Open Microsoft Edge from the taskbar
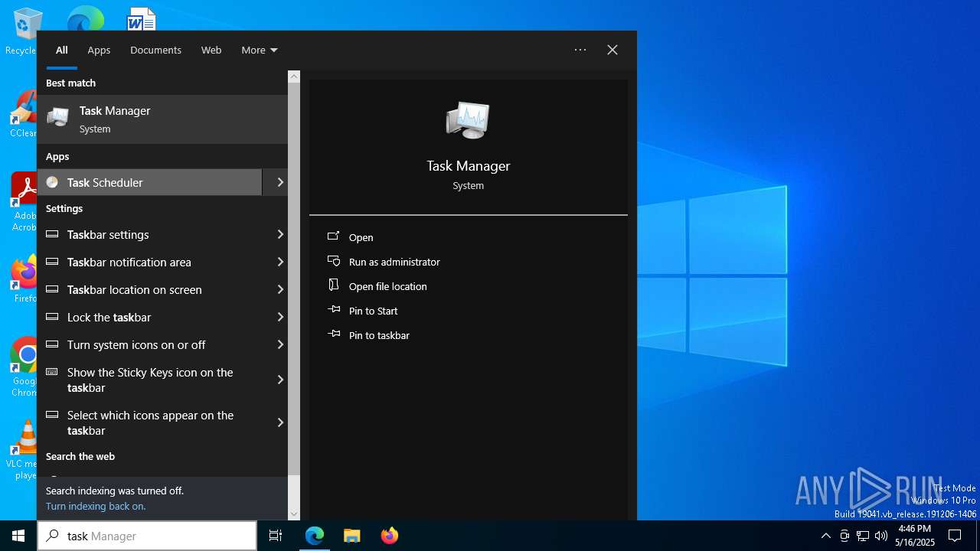Screen dimensions: 980x551 pos(315,536)
